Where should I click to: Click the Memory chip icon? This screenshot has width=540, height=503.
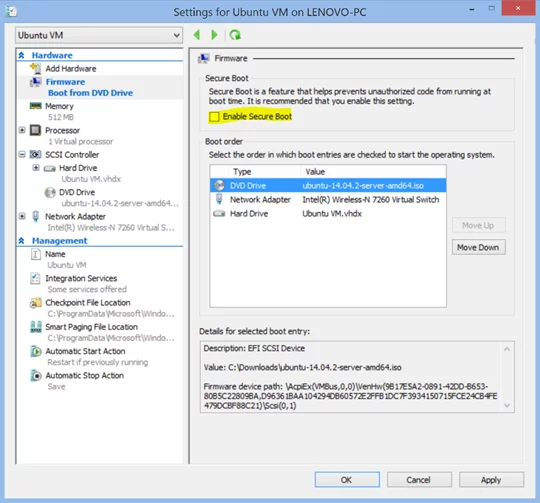pos(35,106)
